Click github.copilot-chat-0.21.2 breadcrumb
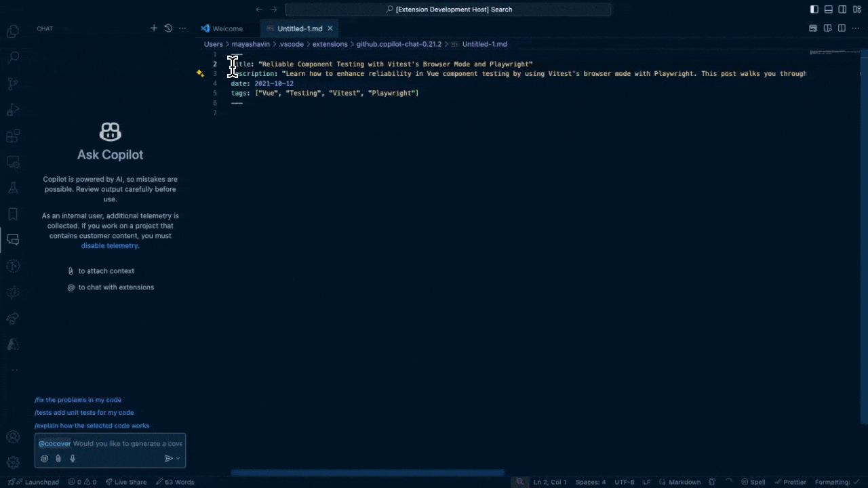This screenshot has width=868, height=488. coord(399,44)
